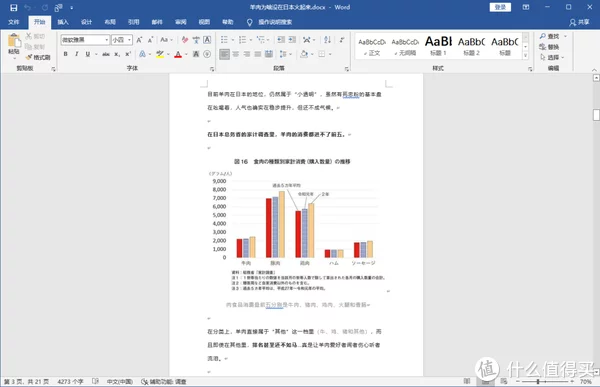
Task: Apply numbered list formatting icon
Action: pos(243,40)
